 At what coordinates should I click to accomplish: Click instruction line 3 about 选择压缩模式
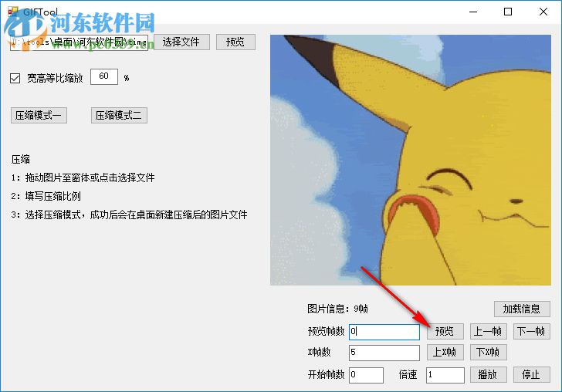pyautogui.click(x=129, y=215)
